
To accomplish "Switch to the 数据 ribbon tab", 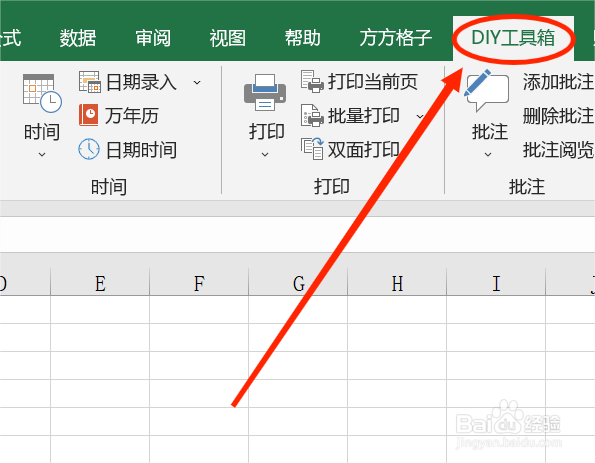I will click(78, 38).
